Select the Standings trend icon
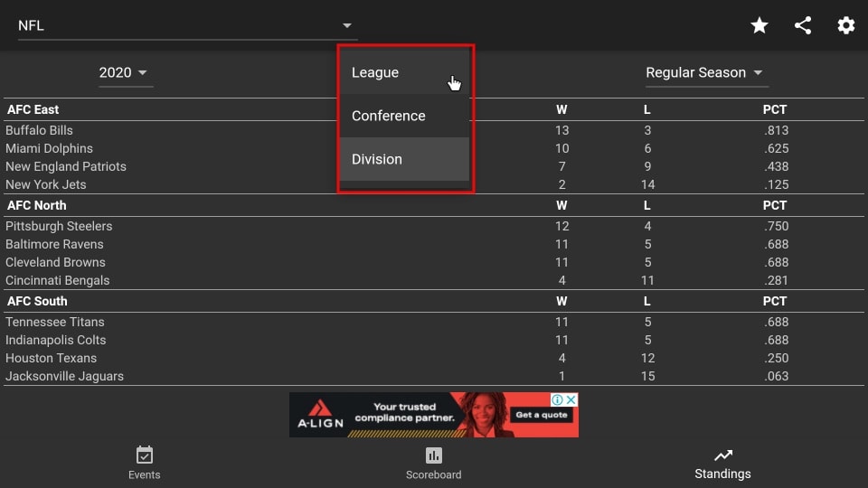868x488 pixels. coord(723,455)
